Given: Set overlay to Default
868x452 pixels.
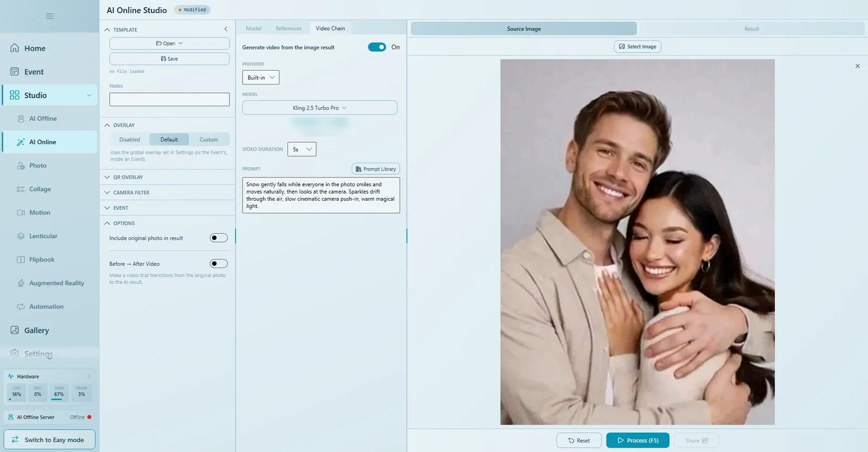Looking at the screenshot, I should 169,139.
